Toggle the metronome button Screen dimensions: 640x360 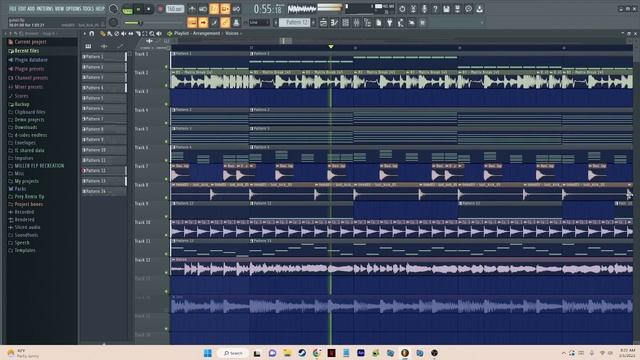(192, 9)
